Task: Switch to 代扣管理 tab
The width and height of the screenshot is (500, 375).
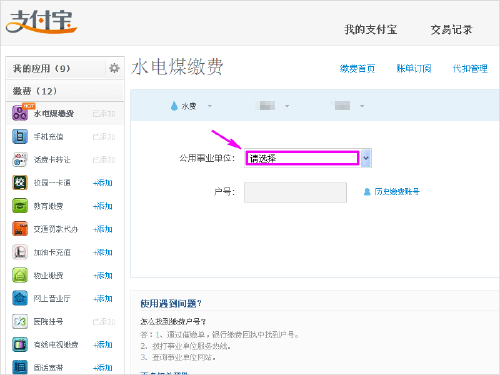Action: 470,68
